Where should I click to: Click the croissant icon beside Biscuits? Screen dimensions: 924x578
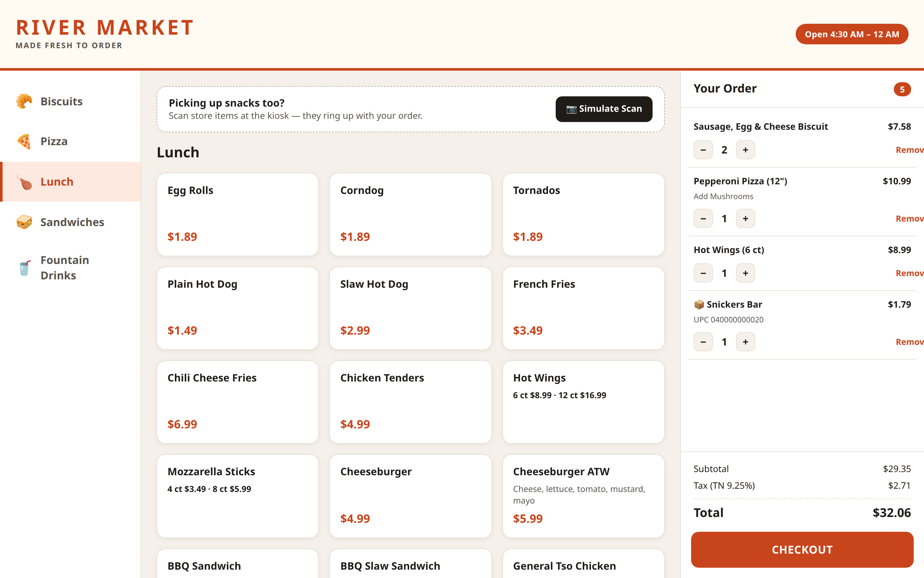pyautogui.click(x=24, y=101)
